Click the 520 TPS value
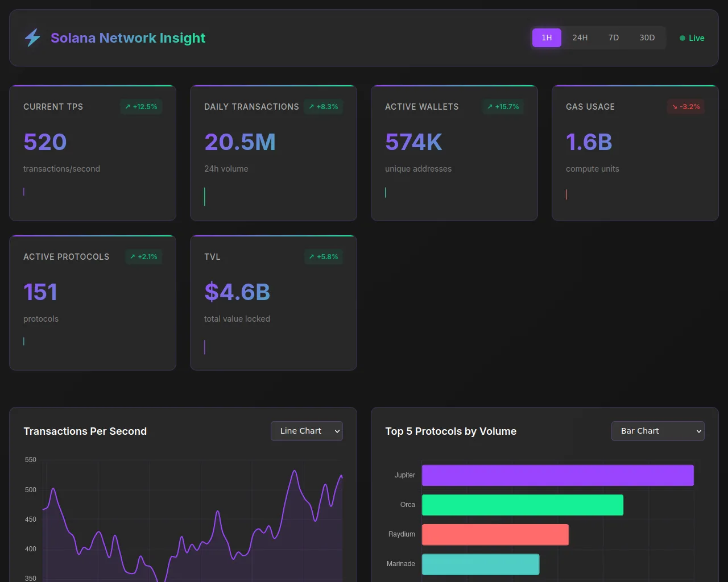728x582 pixels. pos(45,142)
